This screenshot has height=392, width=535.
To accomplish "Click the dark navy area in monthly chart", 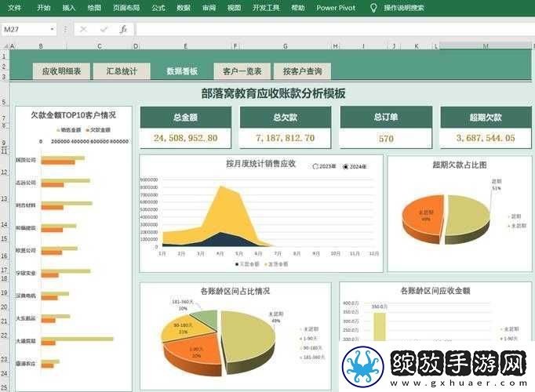I will coord(222,240).
